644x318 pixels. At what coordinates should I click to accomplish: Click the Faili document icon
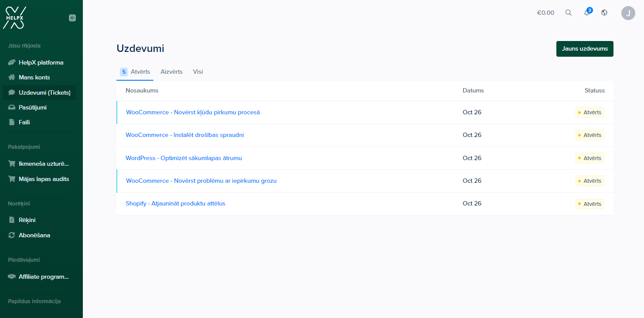12,123
